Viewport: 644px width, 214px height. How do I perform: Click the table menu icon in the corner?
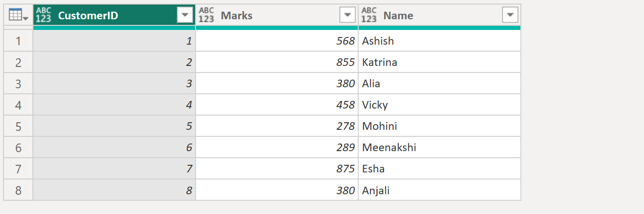pyautogui.click(x=18, y=16)
